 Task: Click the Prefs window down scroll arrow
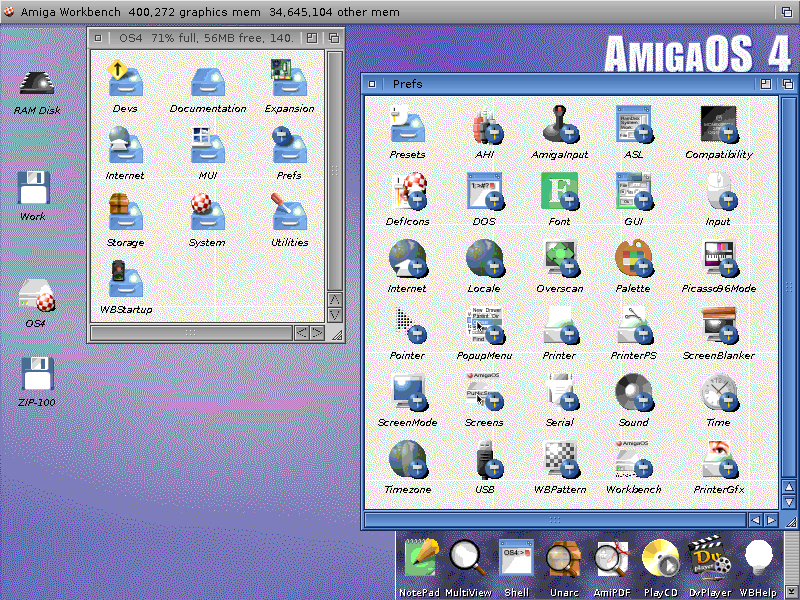coord(789,502)
